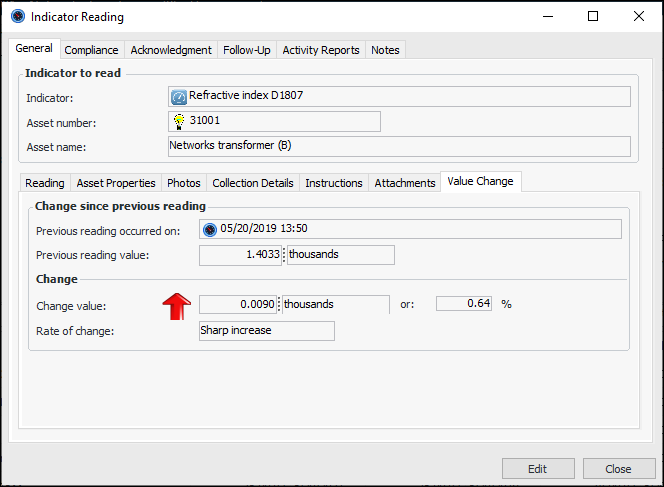Maximize the Indicator Reading window
664x487 pixels.
pyautogui.click(x=593, y=16)
